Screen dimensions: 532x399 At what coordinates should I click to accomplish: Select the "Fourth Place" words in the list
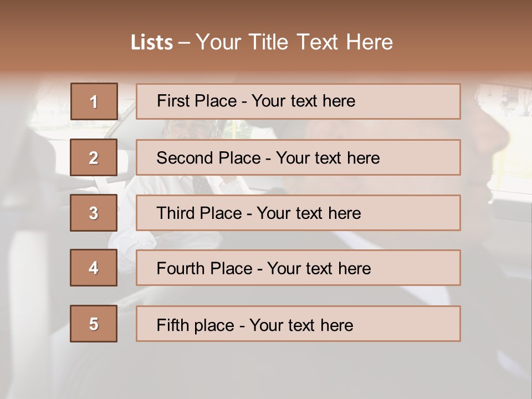(196, 269)
